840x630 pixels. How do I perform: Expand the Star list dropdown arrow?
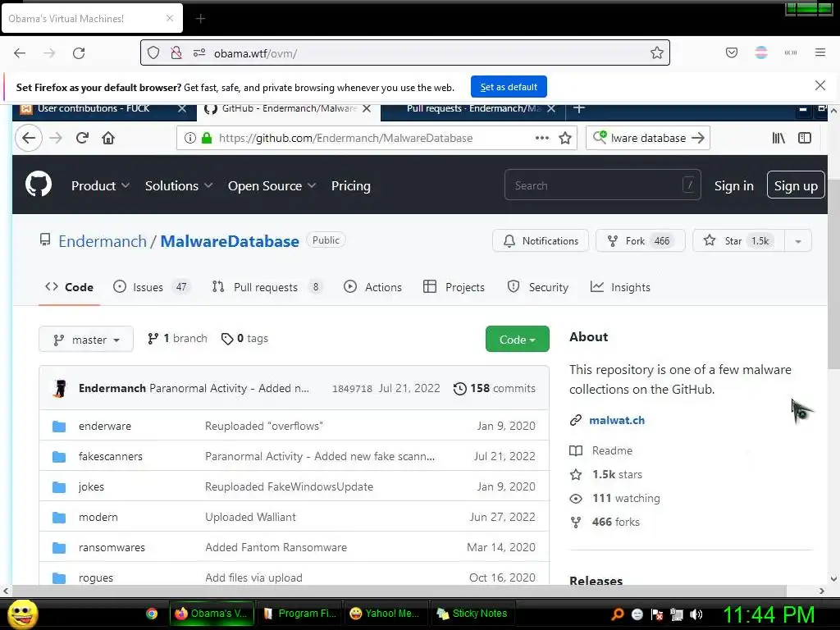click(797, 241)
